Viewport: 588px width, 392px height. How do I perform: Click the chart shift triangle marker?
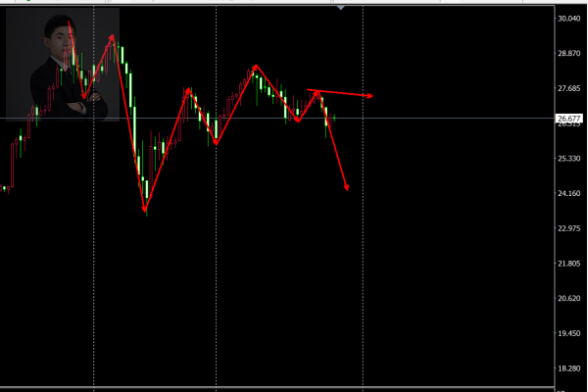tap(340, 8)
